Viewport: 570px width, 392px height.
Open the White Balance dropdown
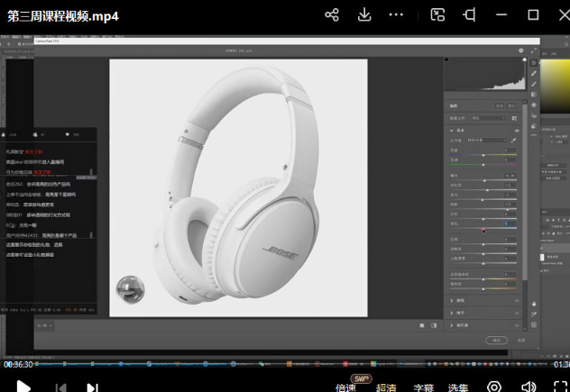click(x=487, y=141)
